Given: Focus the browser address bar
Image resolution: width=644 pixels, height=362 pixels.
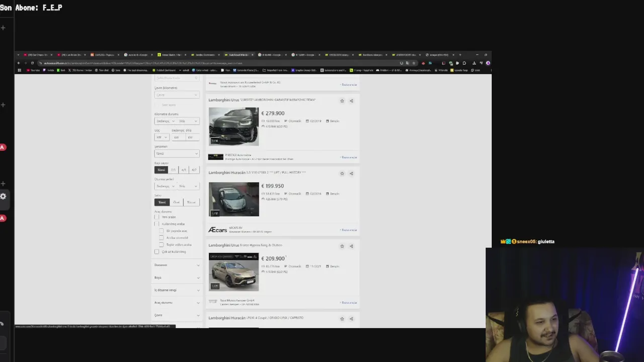Looking at the screenshot, I should pyautogui.click(x=216, y=63).
